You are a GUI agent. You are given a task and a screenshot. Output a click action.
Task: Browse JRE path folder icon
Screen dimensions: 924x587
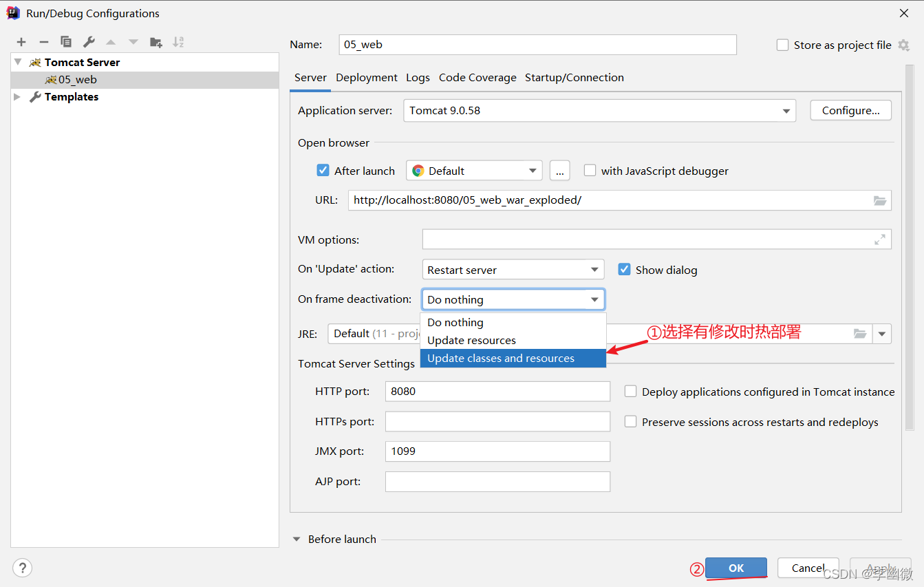click(x=860, y=333)
